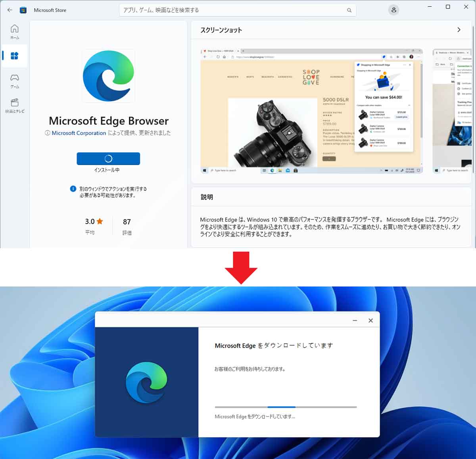This screenshot has height=459, width=476.
Task: Click the blue info icon near 別のウィンドウ notice
Action: coord(73,189)
